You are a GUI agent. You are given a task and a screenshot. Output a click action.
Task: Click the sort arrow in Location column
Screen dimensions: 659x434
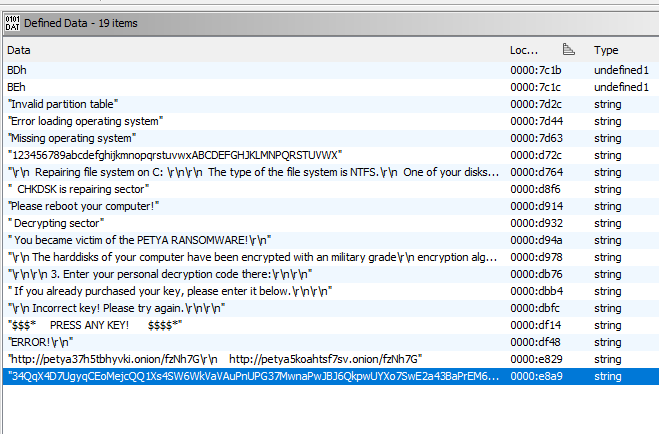click(x=569, y=49)
